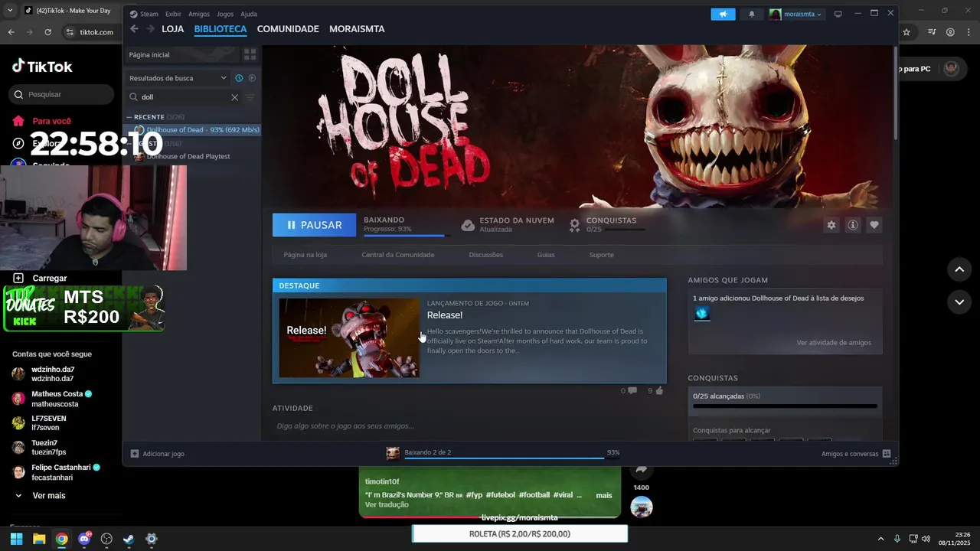Toggle ready-to-play filter icon
This screenshot has width=980, height=551.
tap(252, 78)
